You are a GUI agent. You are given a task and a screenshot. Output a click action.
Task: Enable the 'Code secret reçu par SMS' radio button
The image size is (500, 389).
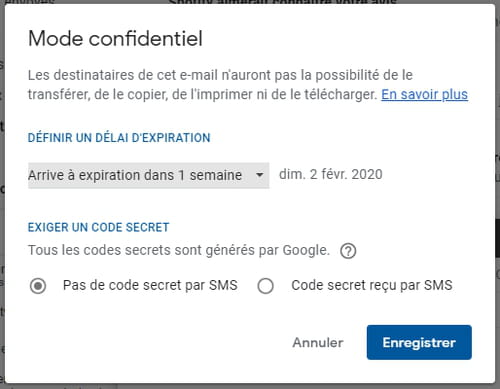tap(266, 286)
